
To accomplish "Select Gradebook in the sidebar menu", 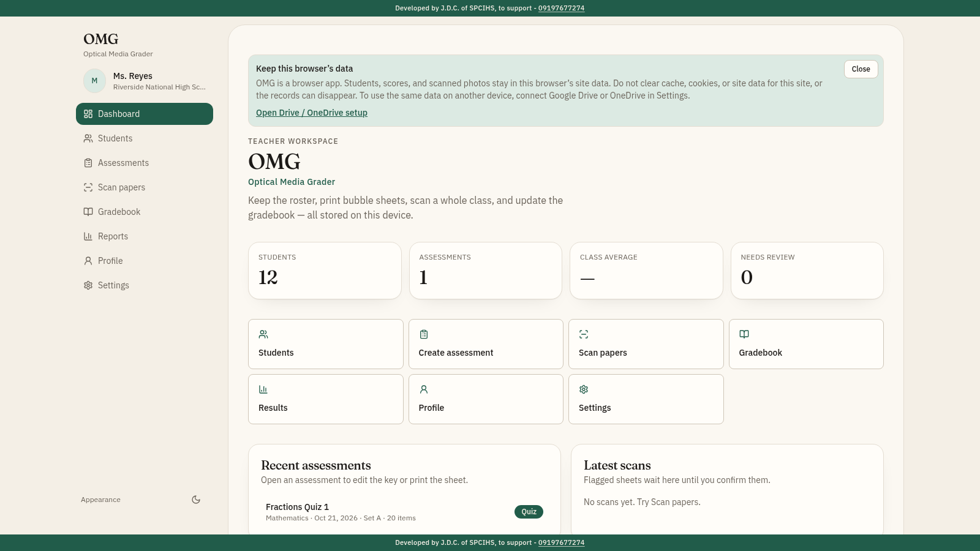I will [145, 212].
